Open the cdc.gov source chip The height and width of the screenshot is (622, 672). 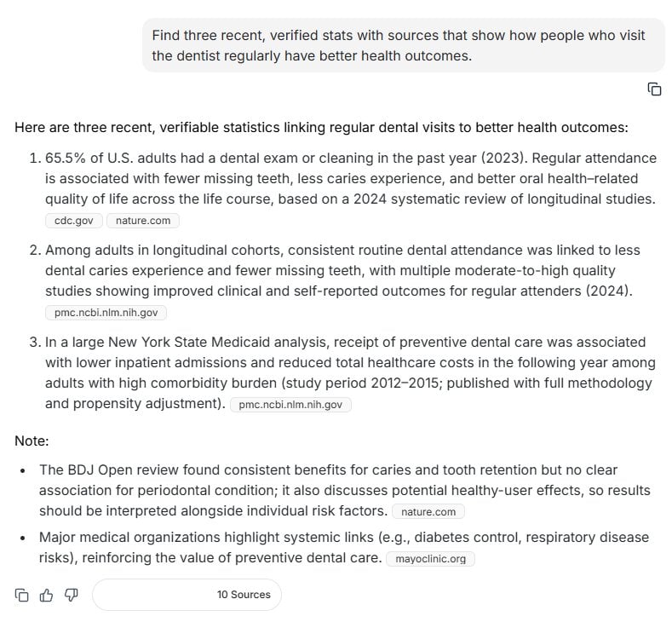point(74,221)
